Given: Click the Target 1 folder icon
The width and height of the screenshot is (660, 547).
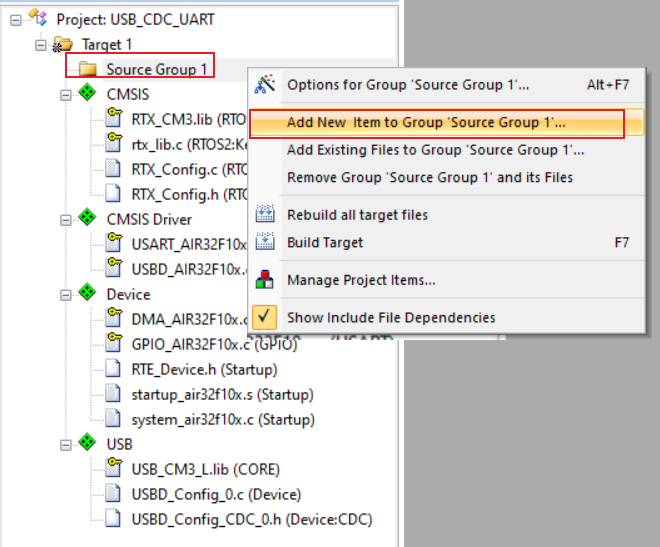Looking at the screenshot, I should pos(63,44).
